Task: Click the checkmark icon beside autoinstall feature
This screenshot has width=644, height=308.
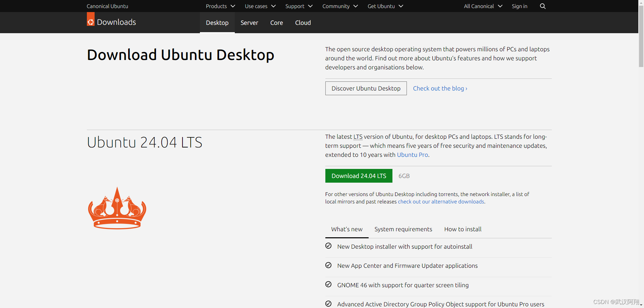Action: [328, 246]
